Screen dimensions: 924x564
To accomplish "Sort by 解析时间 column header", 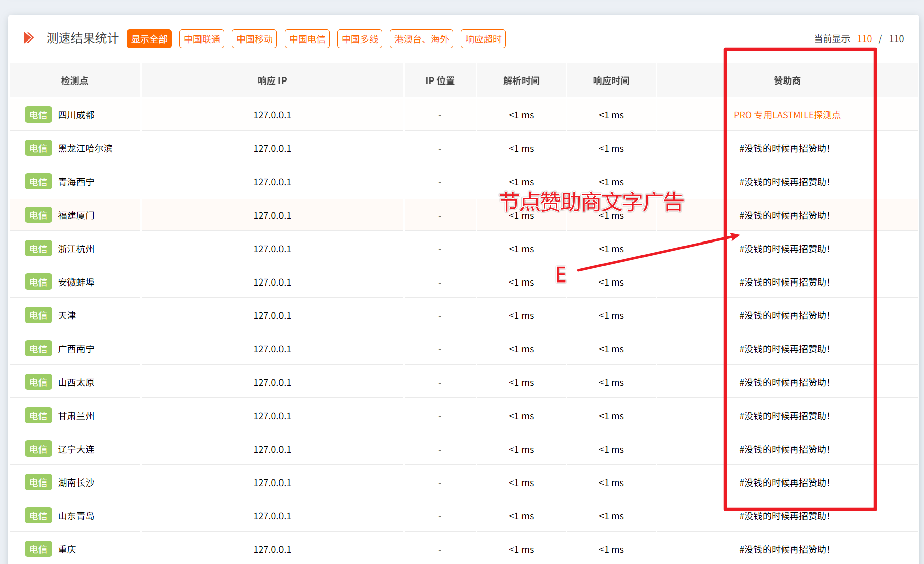I will pos(521,80).
